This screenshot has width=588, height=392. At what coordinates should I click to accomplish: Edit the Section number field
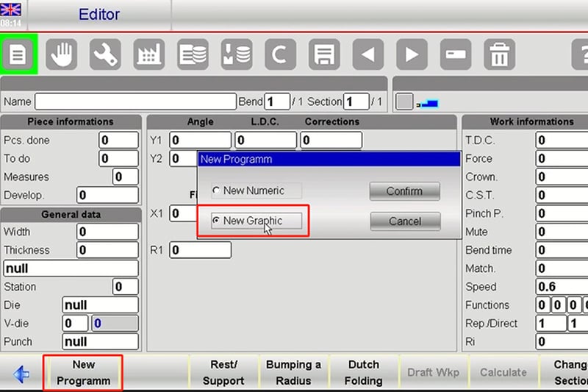[356, 101]
